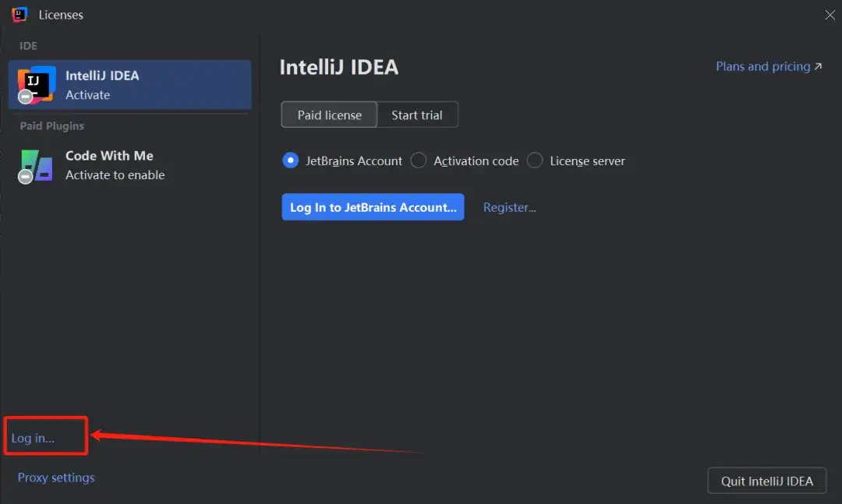Screen dimensions: 842x504
Task: Click the Code With Me plugin icon
Action: pos(37,165)
